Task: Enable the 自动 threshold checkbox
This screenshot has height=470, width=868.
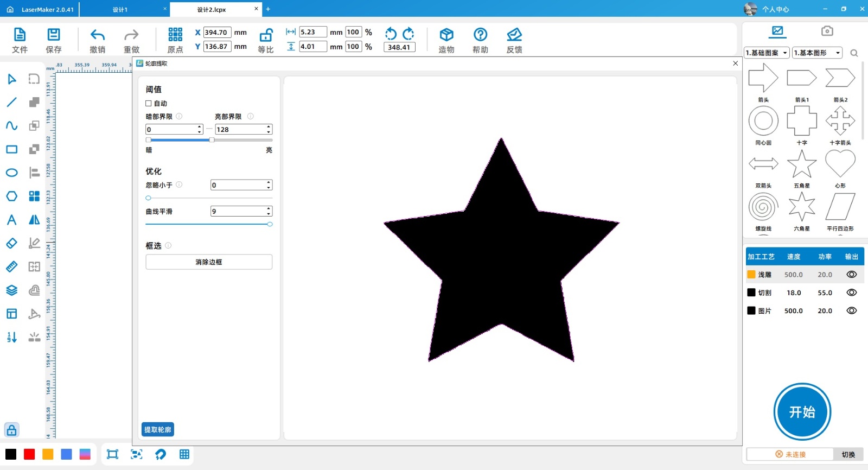Action: click(x=149, y=103)
